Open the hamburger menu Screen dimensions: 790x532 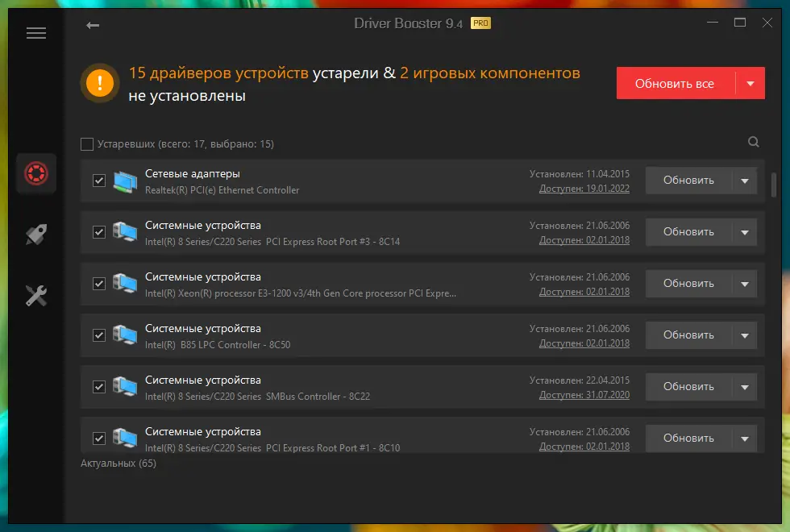click(36, 33)
